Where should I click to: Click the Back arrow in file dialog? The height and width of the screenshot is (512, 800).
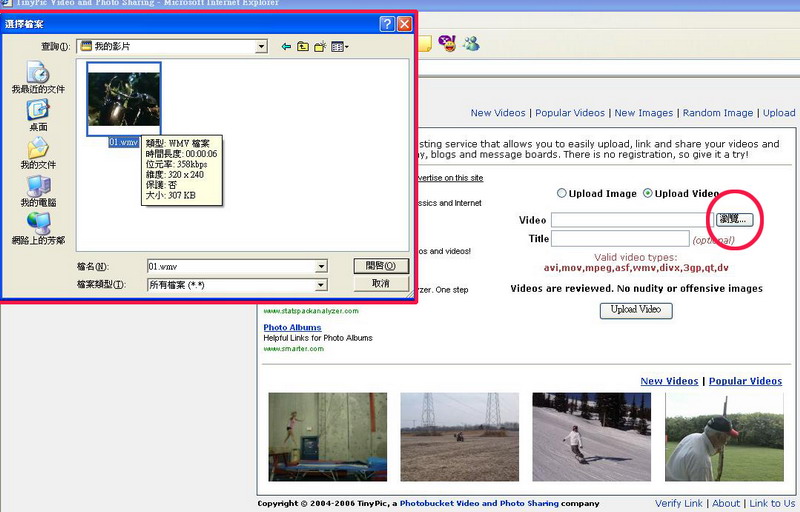pyautogui.click(x=286, y=46)
